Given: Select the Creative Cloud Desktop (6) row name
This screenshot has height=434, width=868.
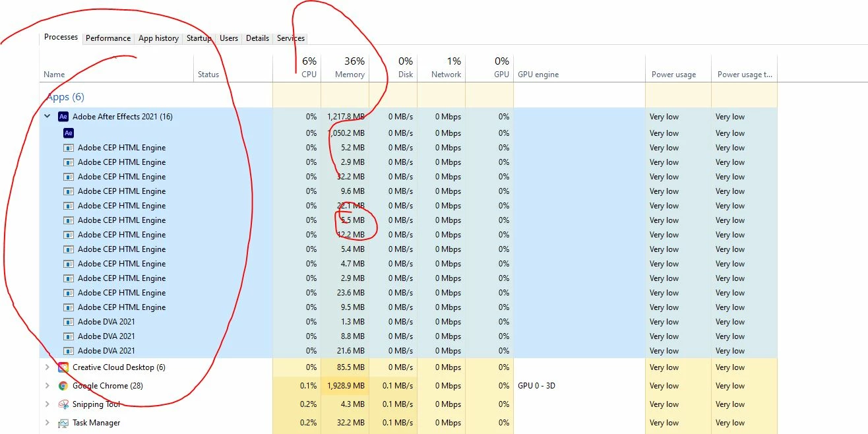Looking at the screenshot, I should 119,367.
